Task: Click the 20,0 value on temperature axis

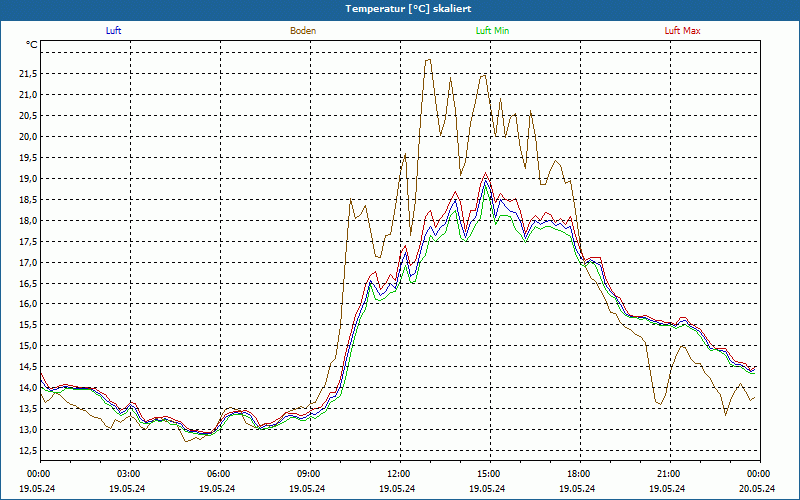Action: click(26, 137)
